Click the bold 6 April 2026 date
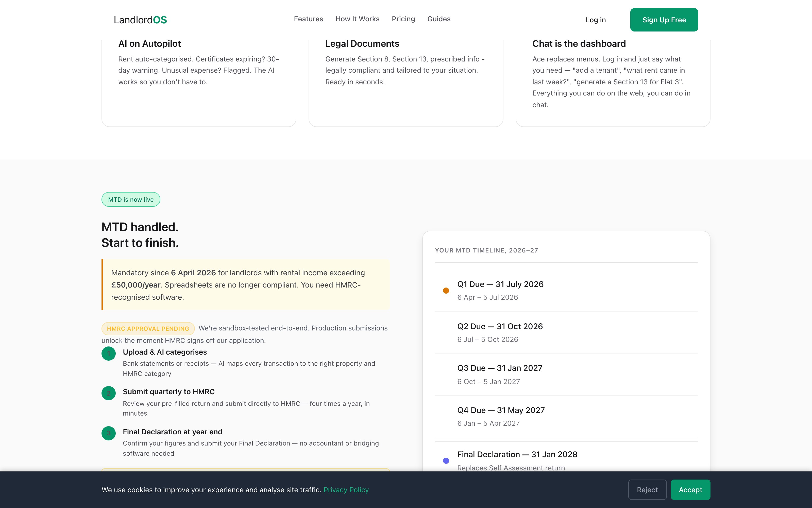Screen dimensions: 812x508 tap(193, 273)
